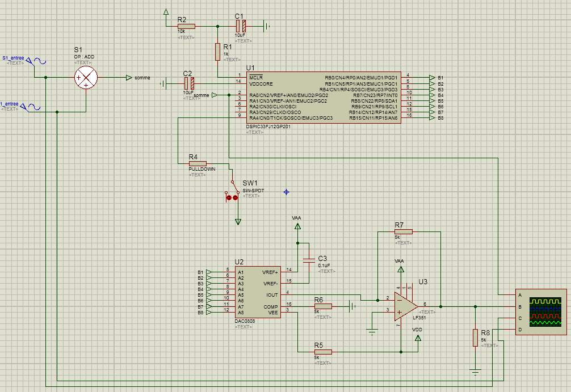571x392 pixels.
Task: Click the ground terminal below SW1
Action: [x=238, y=222]
